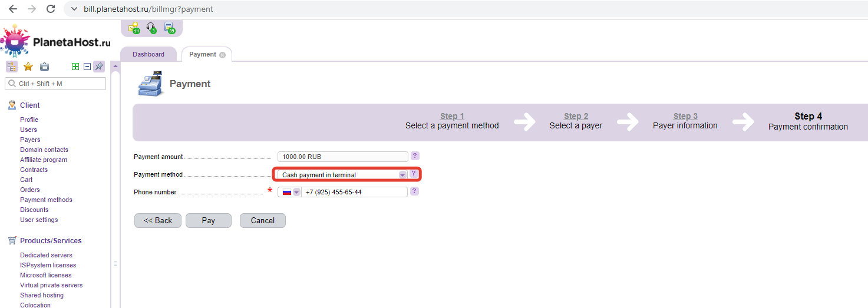Open support headset icon with 3 badge
This screenshot has width=868, height=308.
point(151,28)
